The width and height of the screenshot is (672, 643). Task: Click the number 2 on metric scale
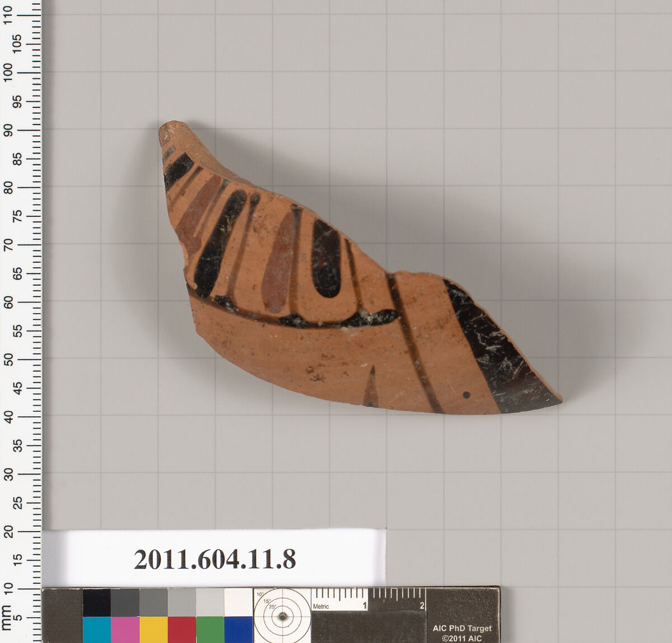(422, 605)
